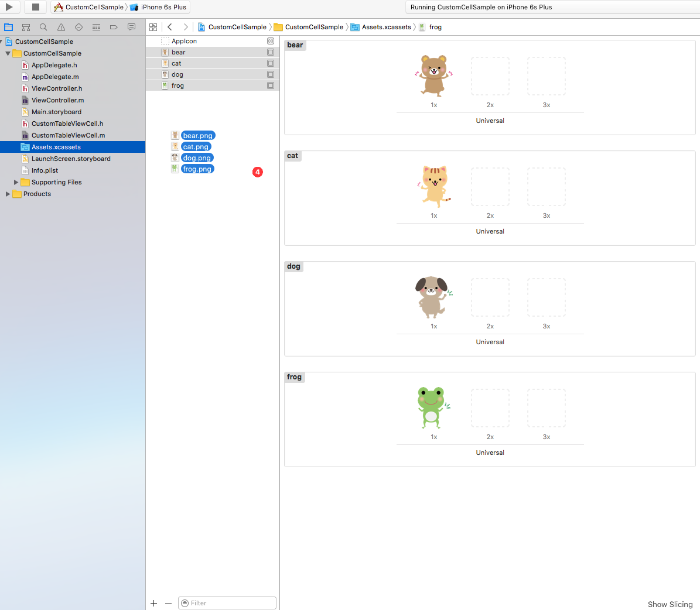Open the Find navigator magnifying glass
This screenshot has height=610, width=700.
(x=43, y=27)
